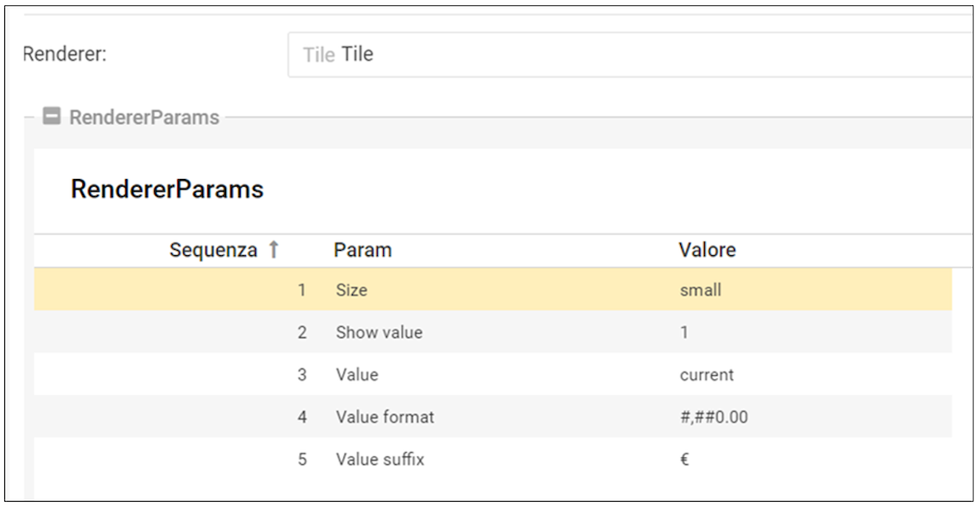Viewport: 980px width, 506px height.
Task: Click the gray RendererParams legend label
Action: (x=144, y=117)
